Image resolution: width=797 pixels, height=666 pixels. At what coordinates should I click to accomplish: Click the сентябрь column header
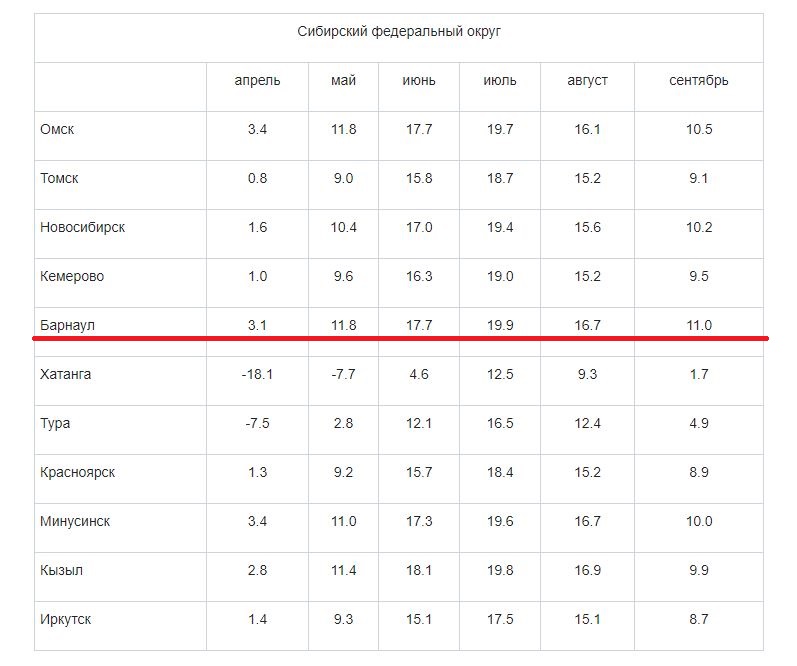698,80
